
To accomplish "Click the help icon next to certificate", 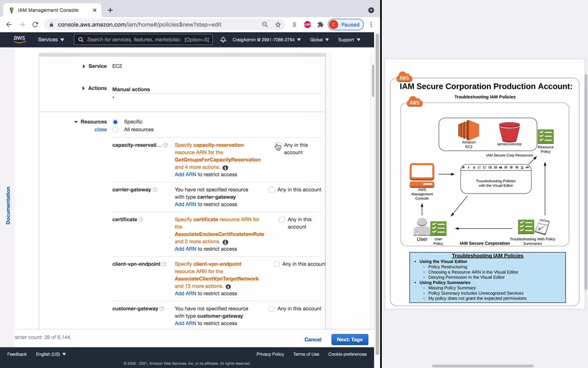I will click(x=141, y=219).
